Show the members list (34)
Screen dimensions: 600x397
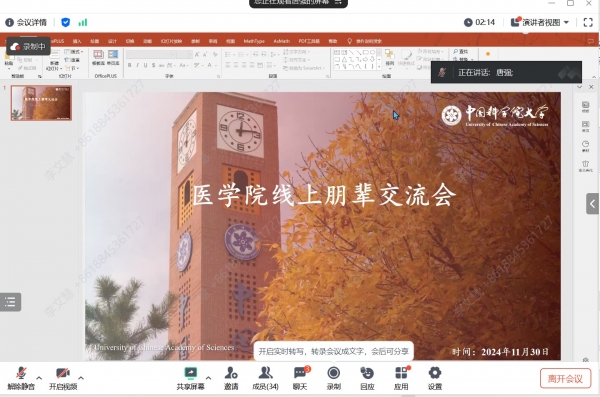pyautogui.click(x=265, y=378)
